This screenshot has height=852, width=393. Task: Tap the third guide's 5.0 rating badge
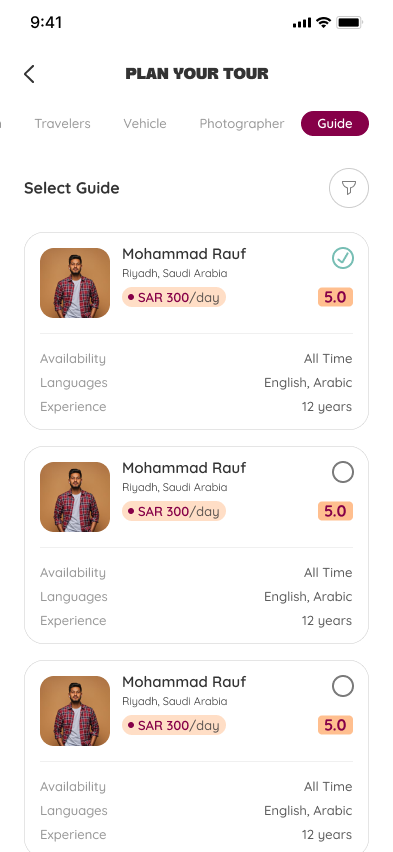tap(335, 725)
